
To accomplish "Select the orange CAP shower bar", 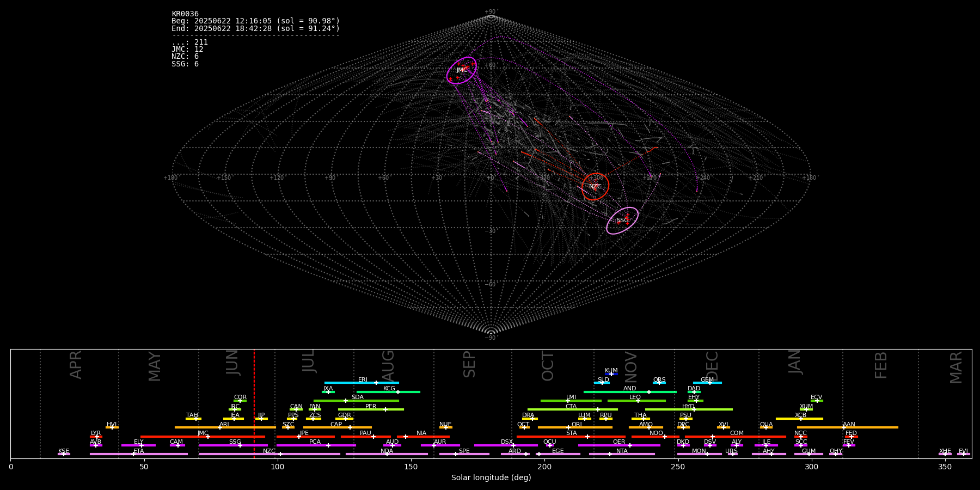I will click(x=338, y=427).
